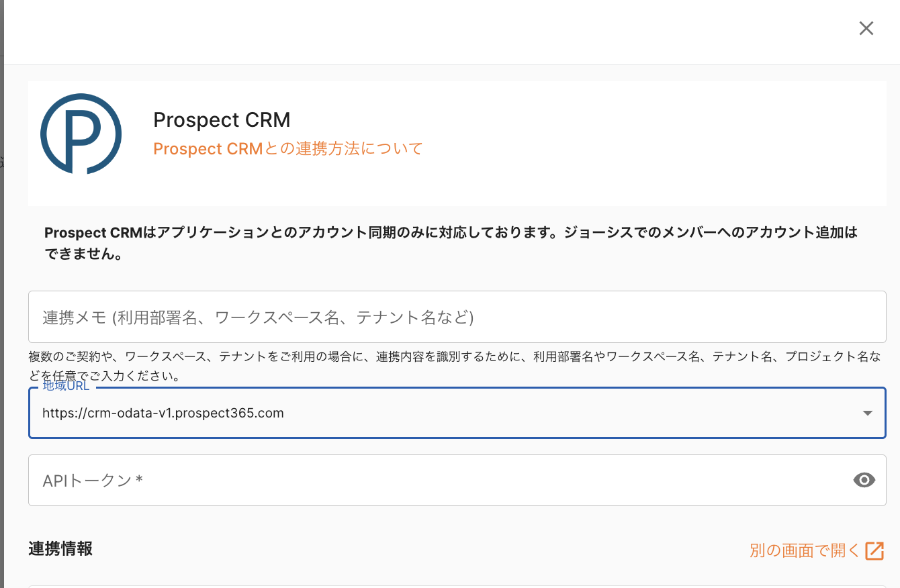Screen dimensions: 900x588
Task: Select the crm-odata-v1.prospect365.com URL value
Action: 163,413
